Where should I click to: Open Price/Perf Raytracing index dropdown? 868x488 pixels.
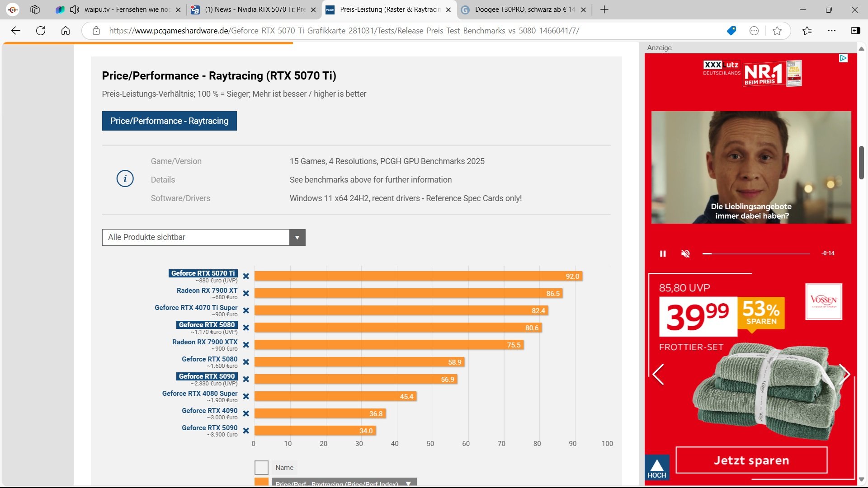tap(408, 483)
